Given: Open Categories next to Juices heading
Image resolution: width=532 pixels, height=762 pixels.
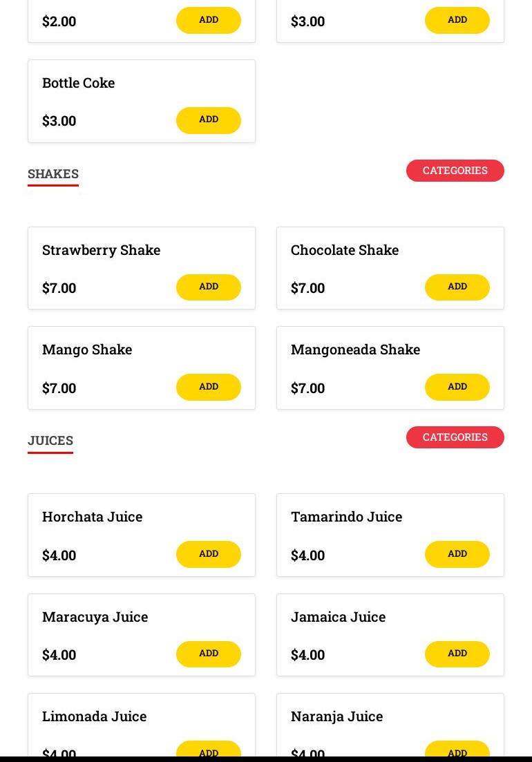Looking at the screenshot, I should (x=455, y=437).
